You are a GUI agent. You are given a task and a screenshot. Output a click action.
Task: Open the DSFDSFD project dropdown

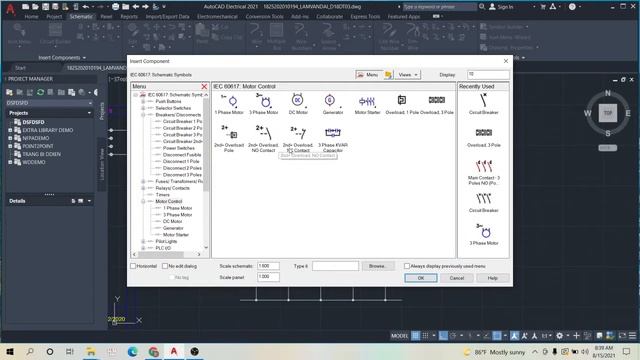coord(90,103)
